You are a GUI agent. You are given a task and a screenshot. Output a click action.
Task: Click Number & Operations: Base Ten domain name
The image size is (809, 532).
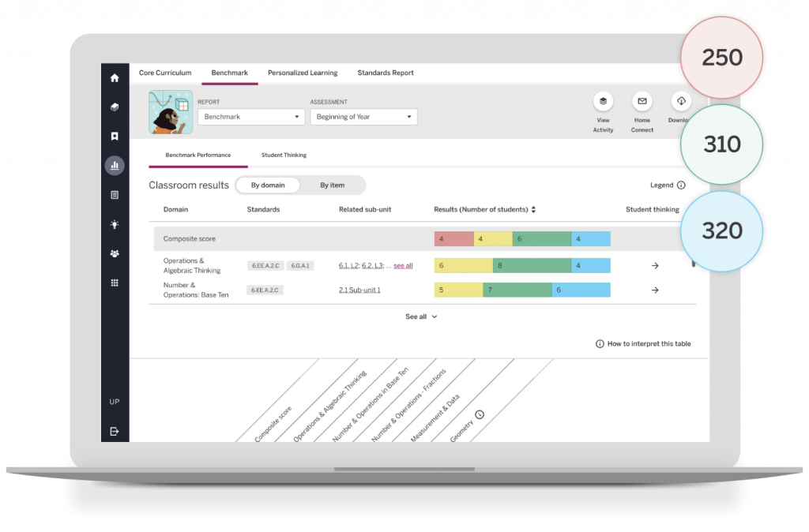(196, 290)
